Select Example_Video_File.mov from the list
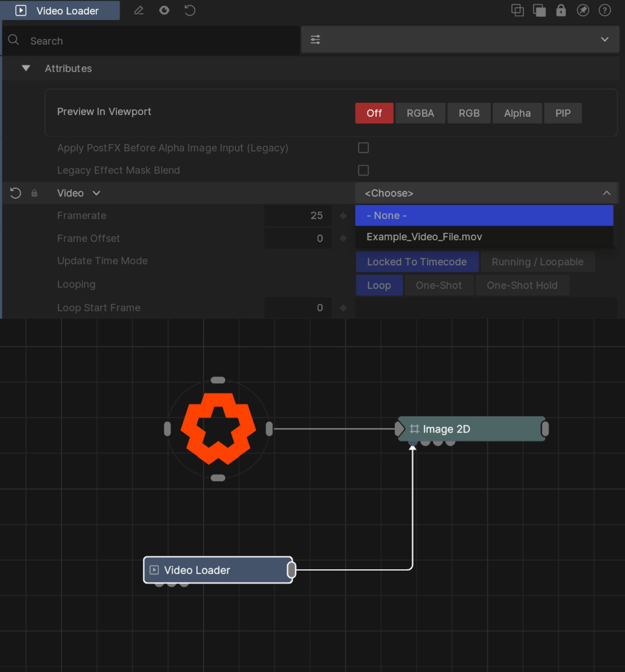 click(x=424, y=237)
